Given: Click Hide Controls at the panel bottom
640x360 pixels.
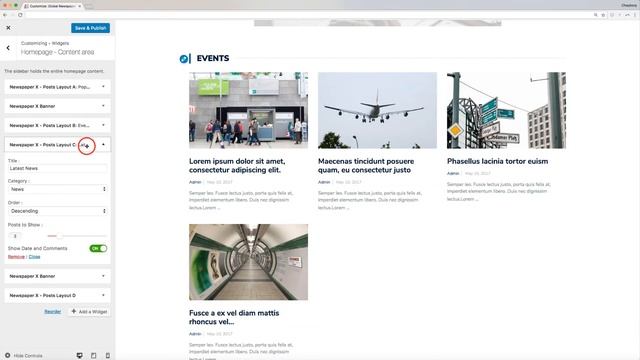Looking at the screenshot, I should coord(24,356).
